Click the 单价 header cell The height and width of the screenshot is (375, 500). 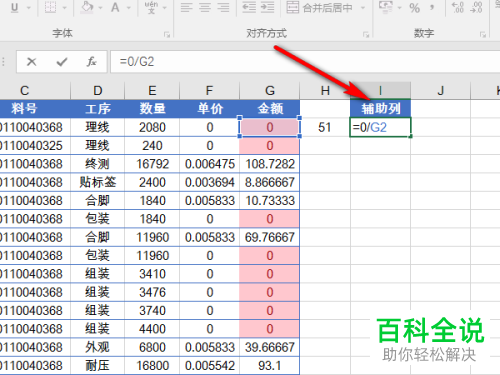209,109
